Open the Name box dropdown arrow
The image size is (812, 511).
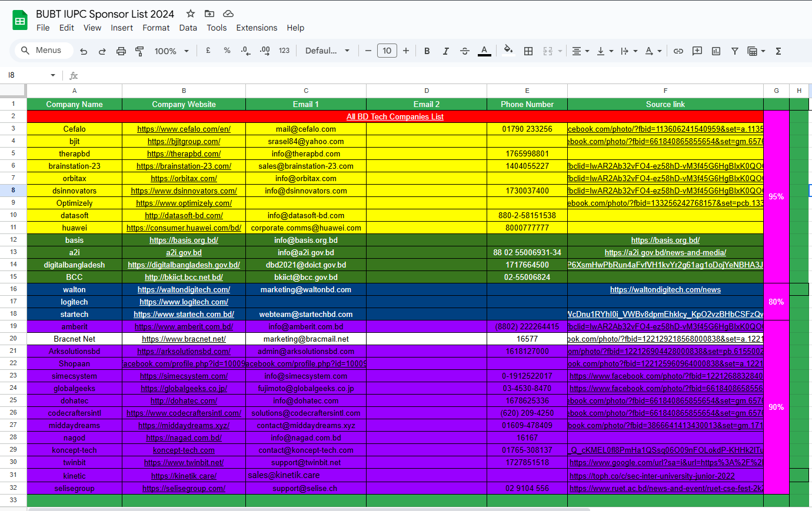pyautogui.click(x=53, y=75)
